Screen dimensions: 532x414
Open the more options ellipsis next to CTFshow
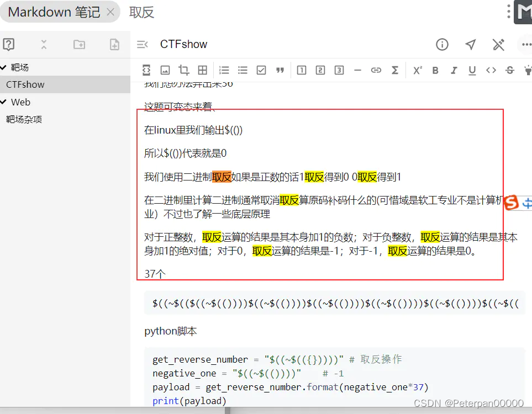[x=526, y=44]
